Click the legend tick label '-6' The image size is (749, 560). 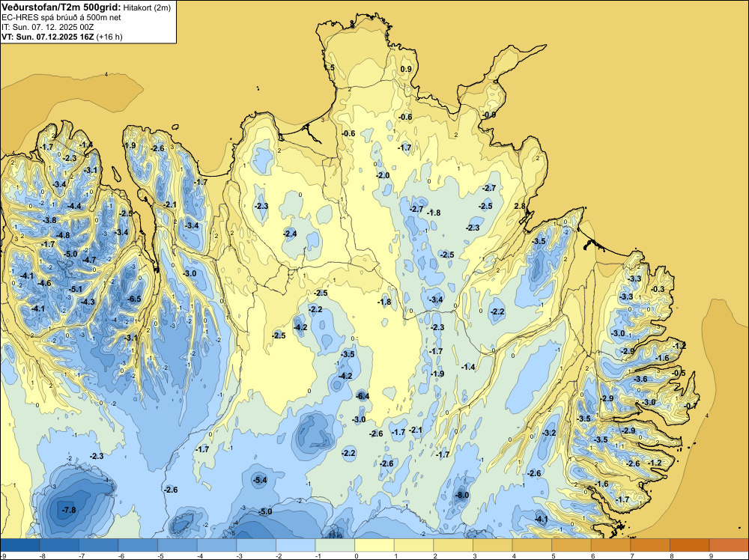point(121,556)
